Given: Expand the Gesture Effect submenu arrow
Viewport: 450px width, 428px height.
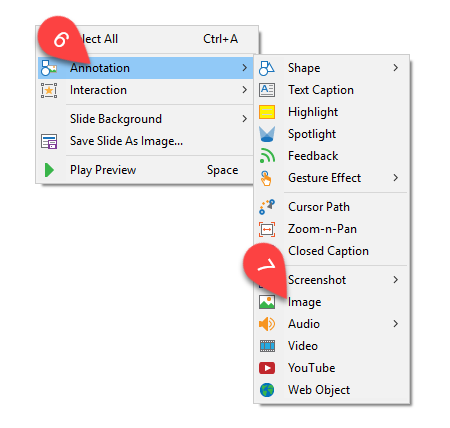Looking at the screenshot, I should [395, 178].
